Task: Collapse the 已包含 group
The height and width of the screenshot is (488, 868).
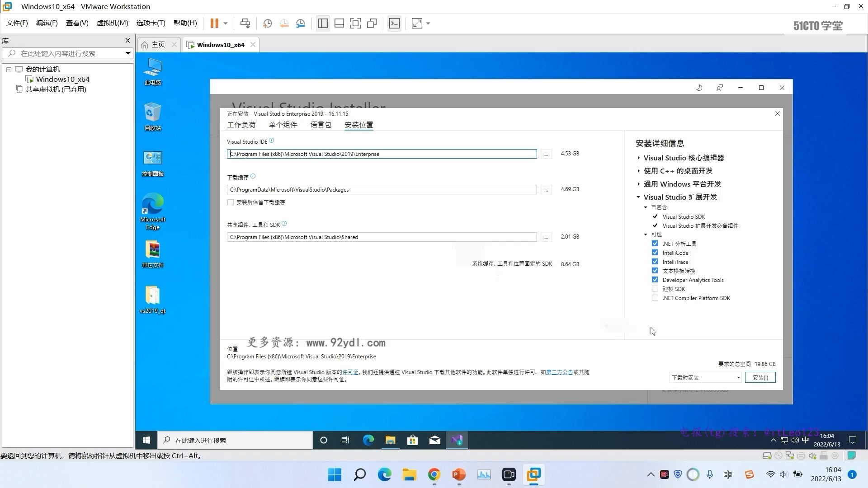Action: point(646,207)
